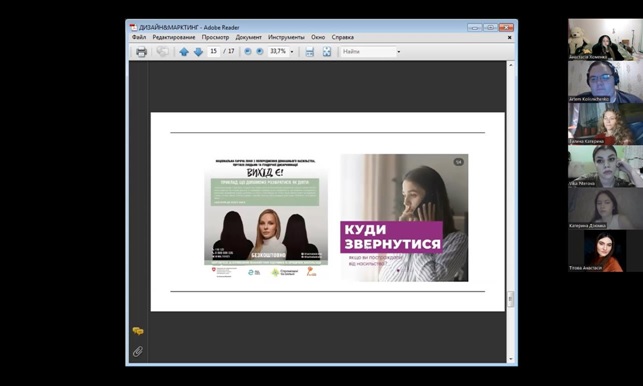
Task: Click the zoom out round button
Action: click(248, 52)
